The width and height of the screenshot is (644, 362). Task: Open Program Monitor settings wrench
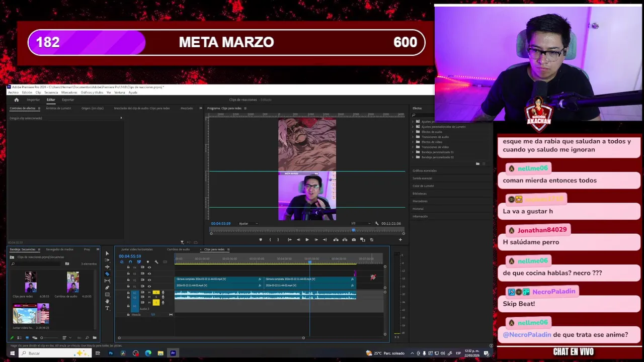point(376,223)
